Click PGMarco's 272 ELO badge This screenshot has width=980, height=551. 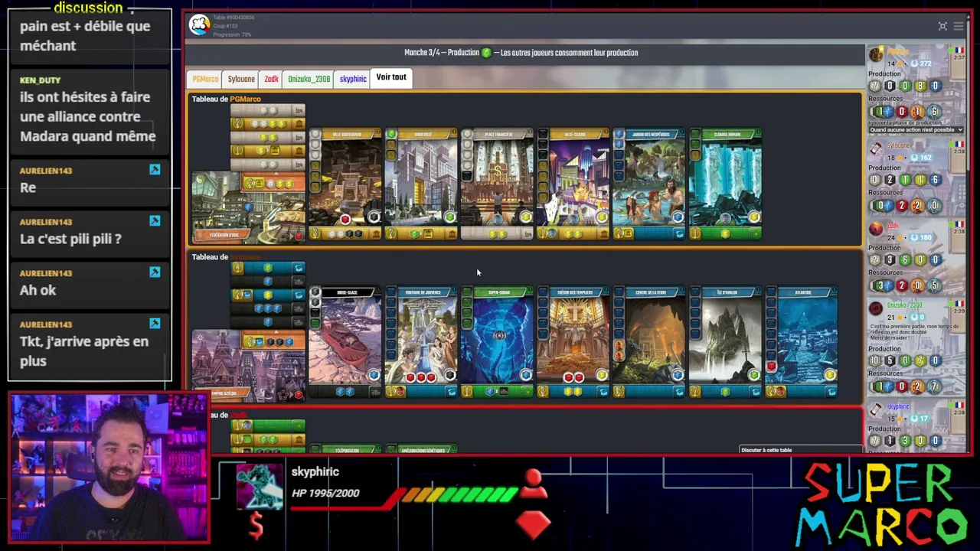tap(922, 64)
